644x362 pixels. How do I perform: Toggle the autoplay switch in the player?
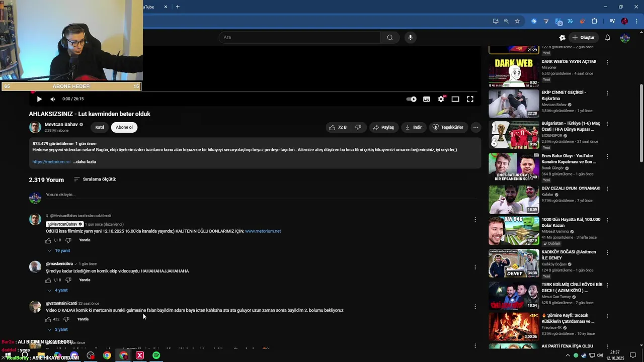[412, 99]
